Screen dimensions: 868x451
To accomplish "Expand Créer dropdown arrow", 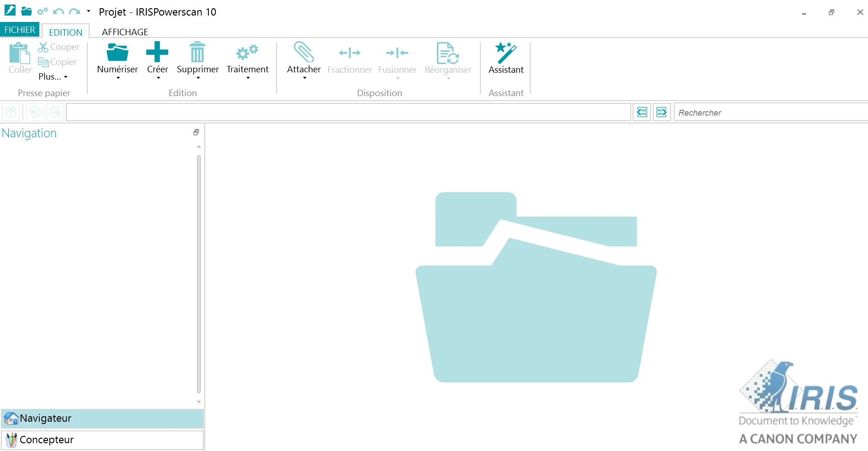I will coord(158,78).
